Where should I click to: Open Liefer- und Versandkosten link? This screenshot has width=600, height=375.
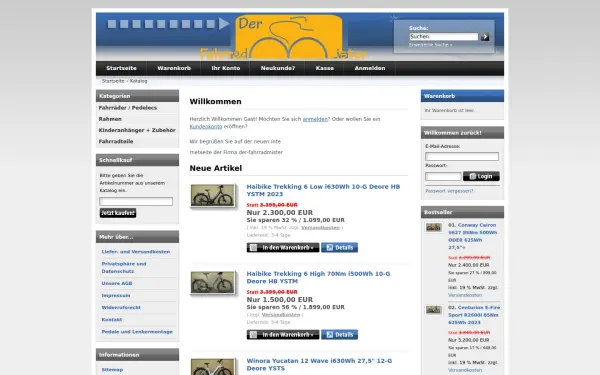click(136, 252)
